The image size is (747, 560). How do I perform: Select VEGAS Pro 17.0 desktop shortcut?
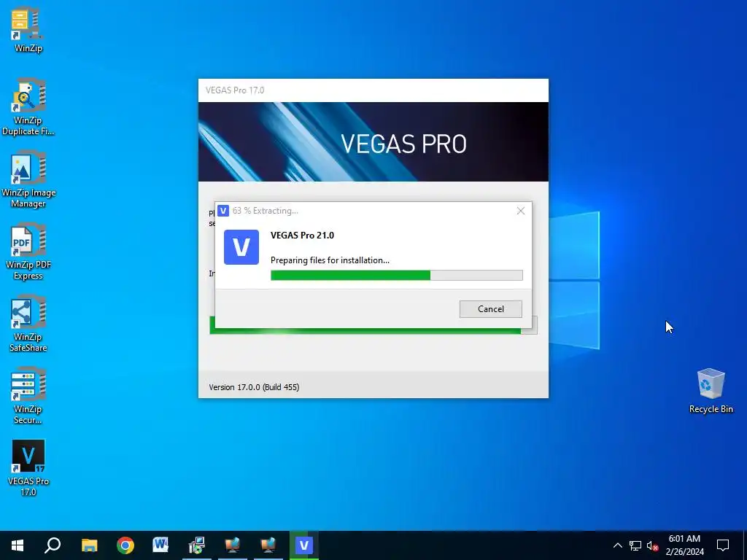pyautogui.click(x=28, y=469)
